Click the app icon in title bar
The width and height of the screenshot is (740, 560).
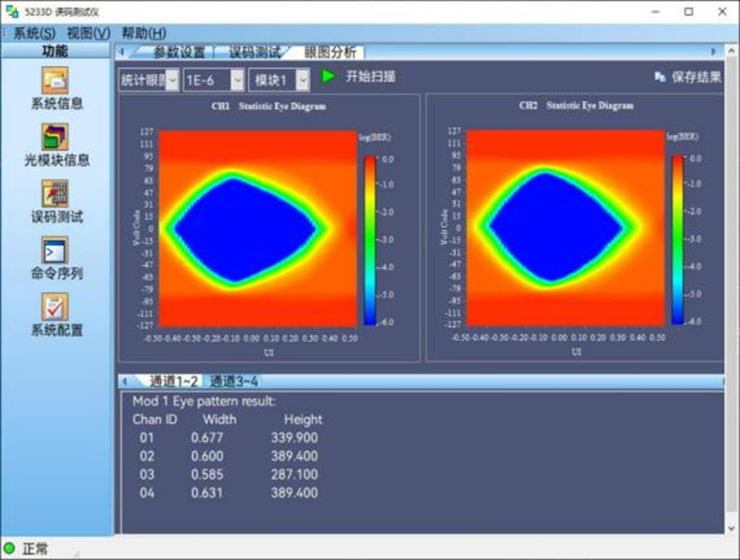(12, 11)
